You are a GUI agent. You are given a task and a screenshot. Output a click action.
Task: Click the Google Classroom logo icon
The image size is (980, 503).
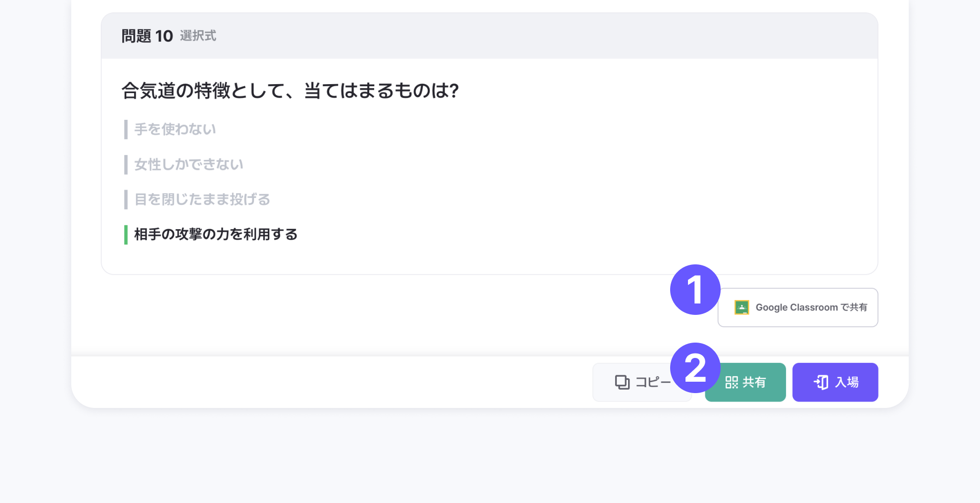(741, 307)
